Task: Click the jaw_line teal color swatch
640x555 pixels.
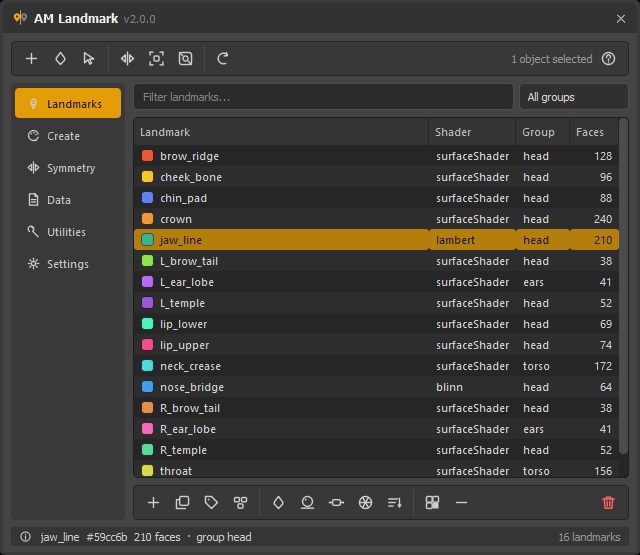Action: [147, 240]
